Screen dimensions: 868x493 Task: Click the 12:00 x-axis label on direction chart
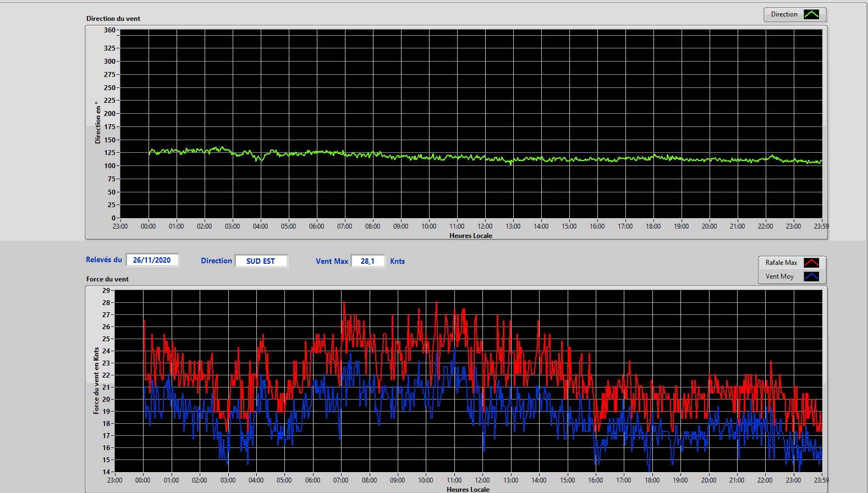point(485,226)
